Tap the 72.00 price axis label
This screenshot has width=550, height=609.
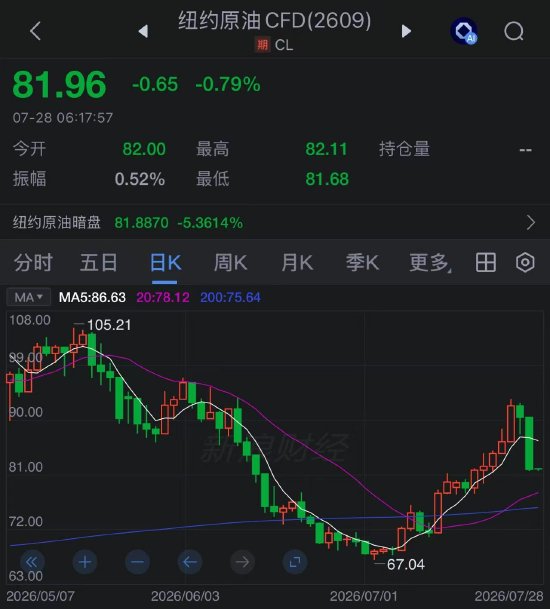tap(26, 521)
